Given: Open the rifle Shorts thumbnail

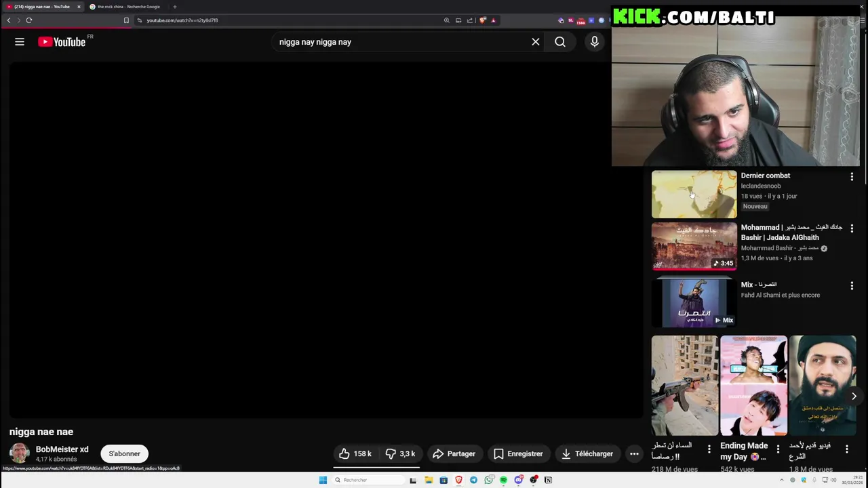Looking at the screenshot, I should 685,385.
